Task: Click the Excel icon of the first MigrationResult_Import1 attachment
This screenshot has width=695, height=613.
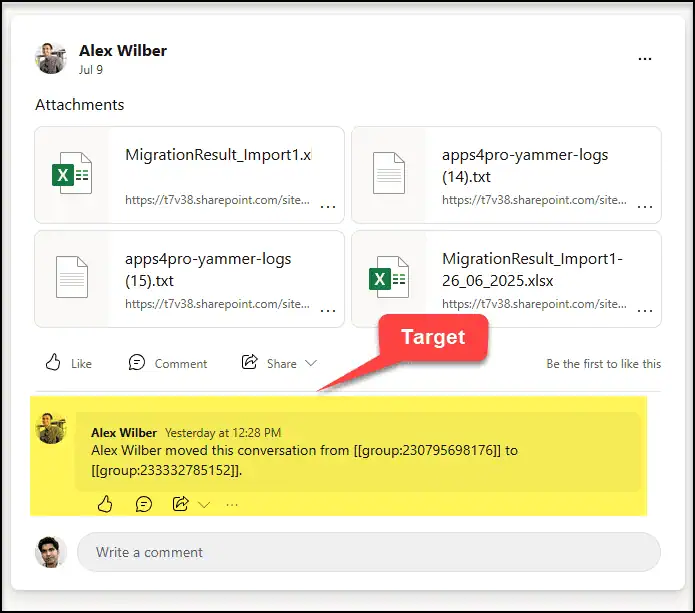Action: coord(72,174)
